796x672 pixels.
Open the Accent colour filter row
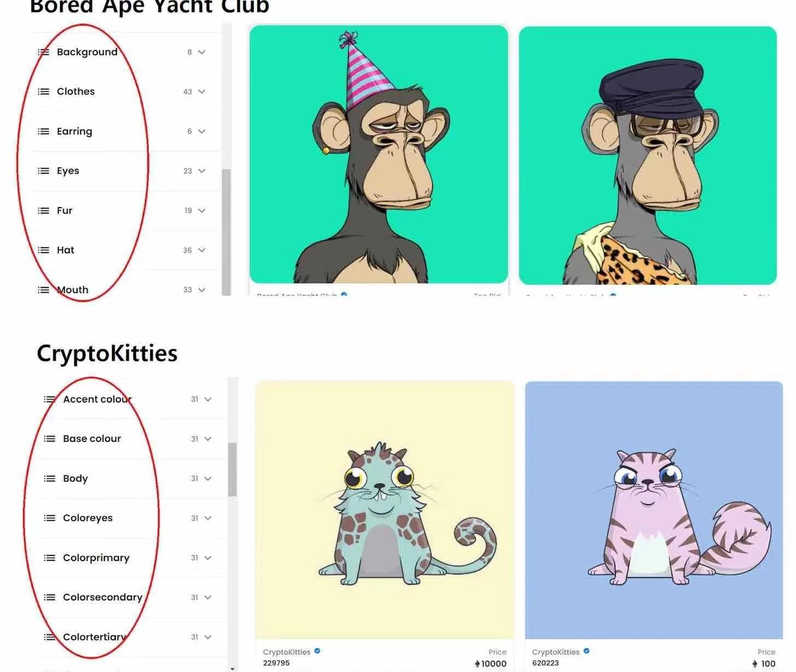(x=129, y=399)
